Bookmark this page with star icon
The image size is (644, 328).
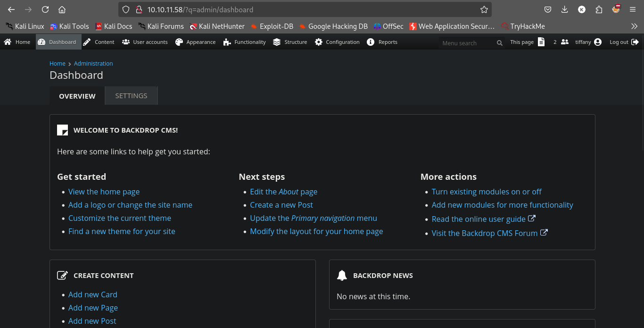(x=484, y=9)
